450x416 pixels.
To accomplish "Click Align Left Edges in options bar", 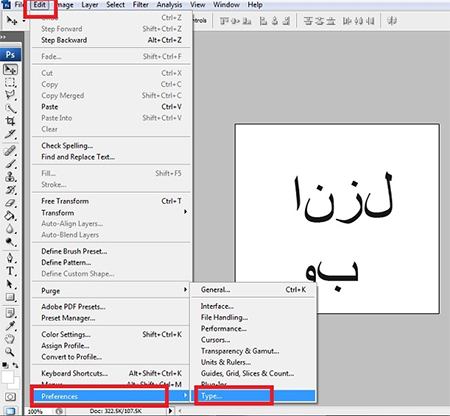I will tap(263, 21).
